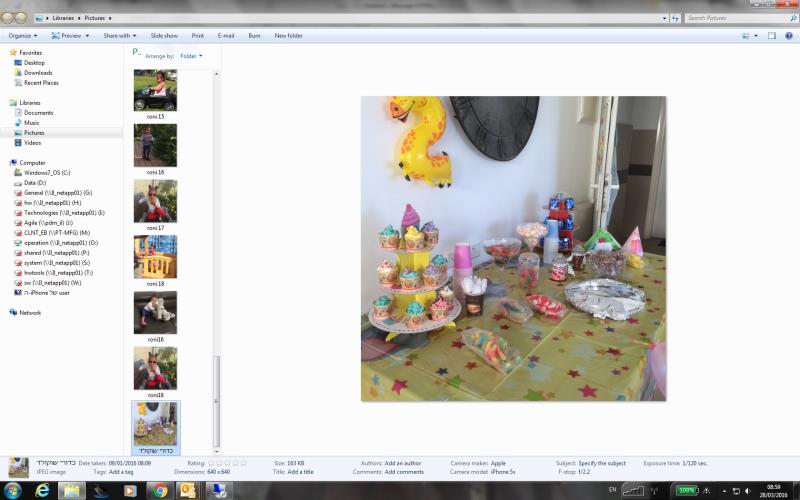The width and height of the screenshot is (800, 500).
Task: Click E-mail in the toolbar
Action: coord(226,36)
